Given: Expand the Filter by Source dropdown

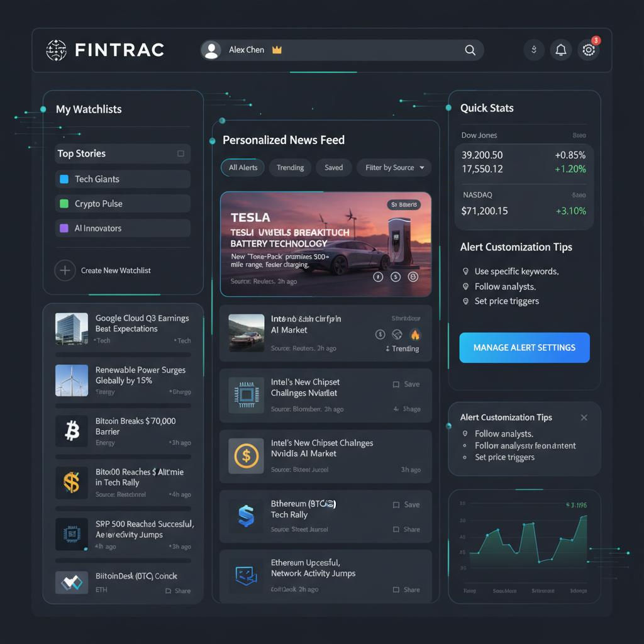Looking at the screenshot, I should [394, 168].
